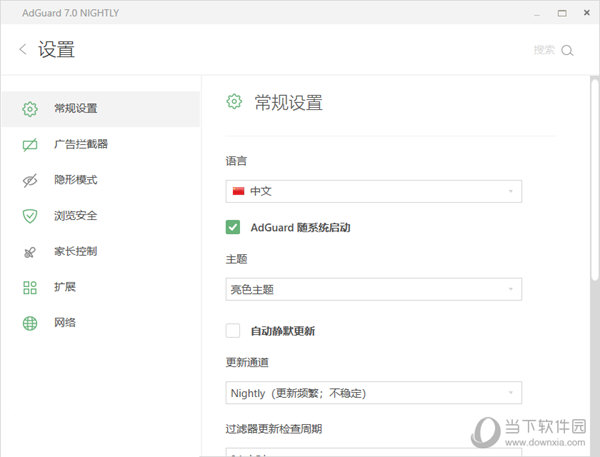Image resolution: width=600 pixels, height=457 pixels.
Task: Open the Nightly update channel dropdown
Action: tap(373, 392)
